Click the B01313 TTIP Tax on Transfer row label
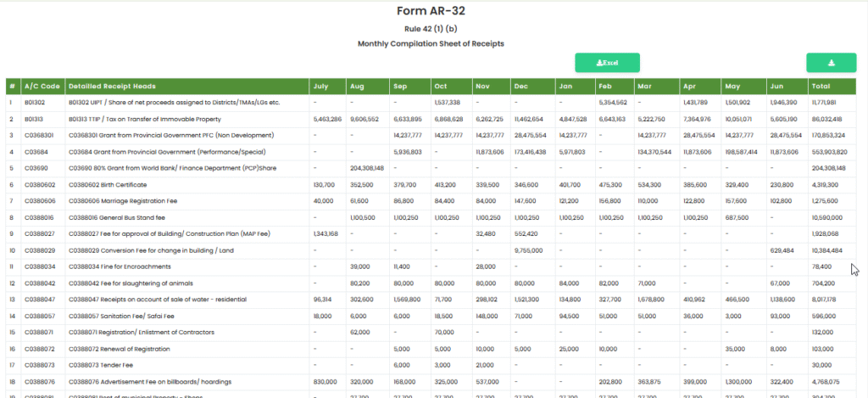Viewport: 868px width, 398px height. coord(144,120)
